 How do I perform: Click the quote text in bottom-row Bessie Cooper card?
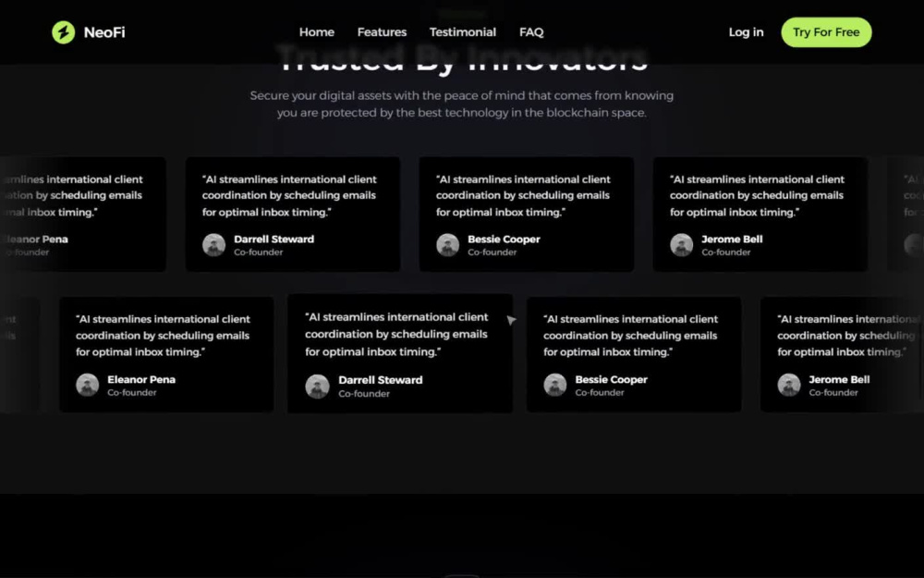click(x=630, y=335)
